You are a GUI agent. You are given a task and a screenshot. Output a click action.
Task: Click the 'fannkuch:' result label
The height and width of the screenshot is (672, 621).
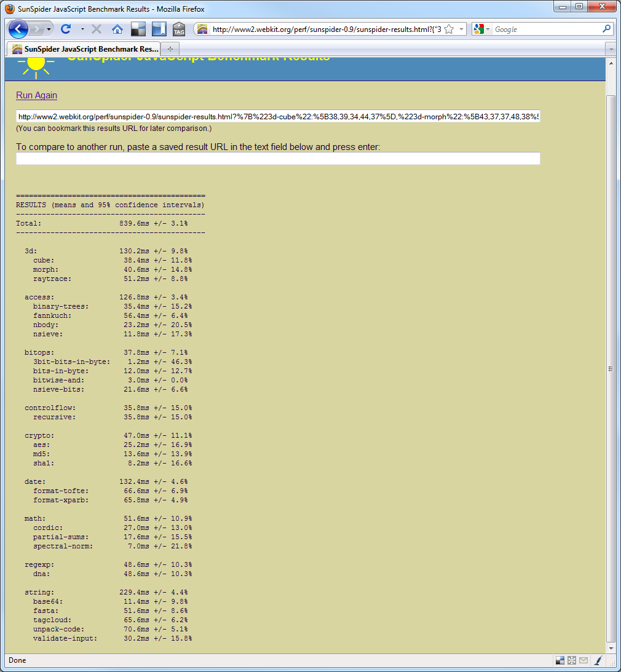[52, 316]
